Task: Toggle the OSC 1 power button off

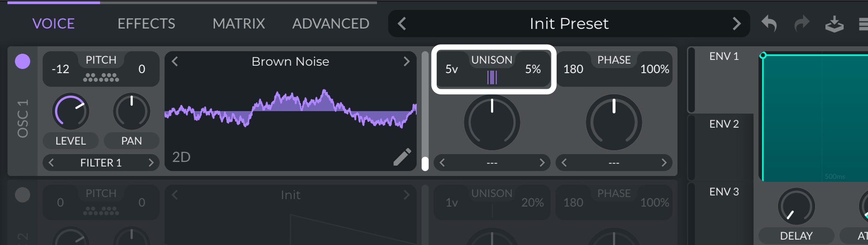Action: coord(23,62)
